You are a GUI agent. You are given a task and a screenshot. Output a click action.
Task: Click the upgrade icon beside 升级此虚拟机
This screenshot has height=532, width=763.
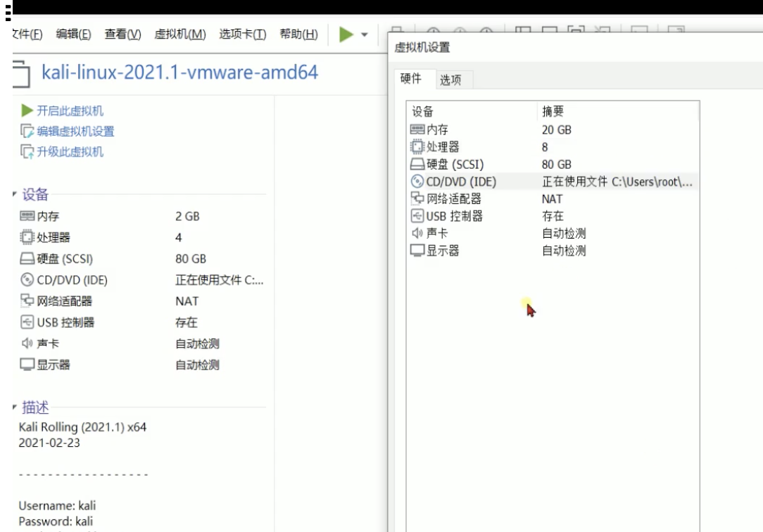(x=27, y=152)
